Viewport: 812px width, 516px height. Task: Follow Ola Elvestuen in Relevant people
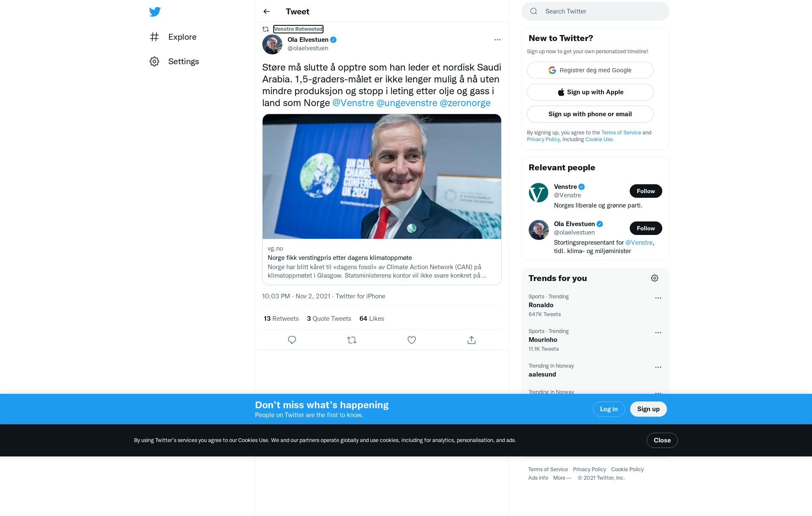click(x=646, y=228)
